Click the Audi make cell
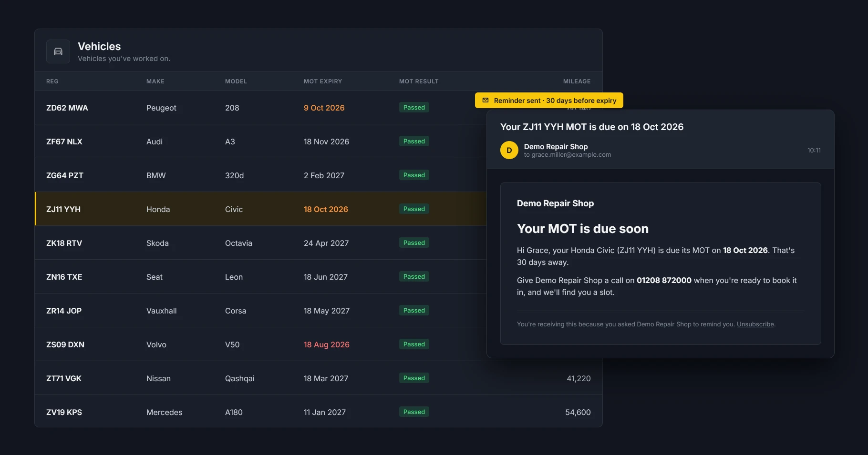The height and width of the screenshot is (455, 868). [155, 142]
